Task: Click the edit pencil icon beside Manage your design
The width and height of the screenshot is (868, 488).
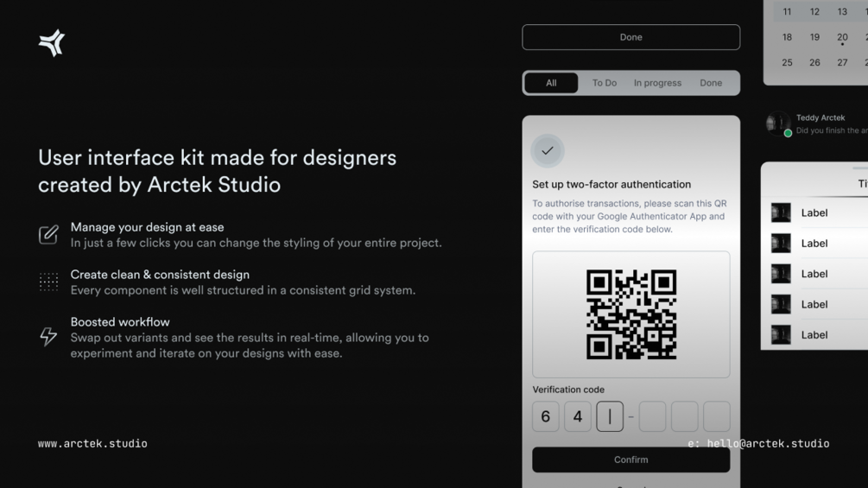Action: point(48,235)
